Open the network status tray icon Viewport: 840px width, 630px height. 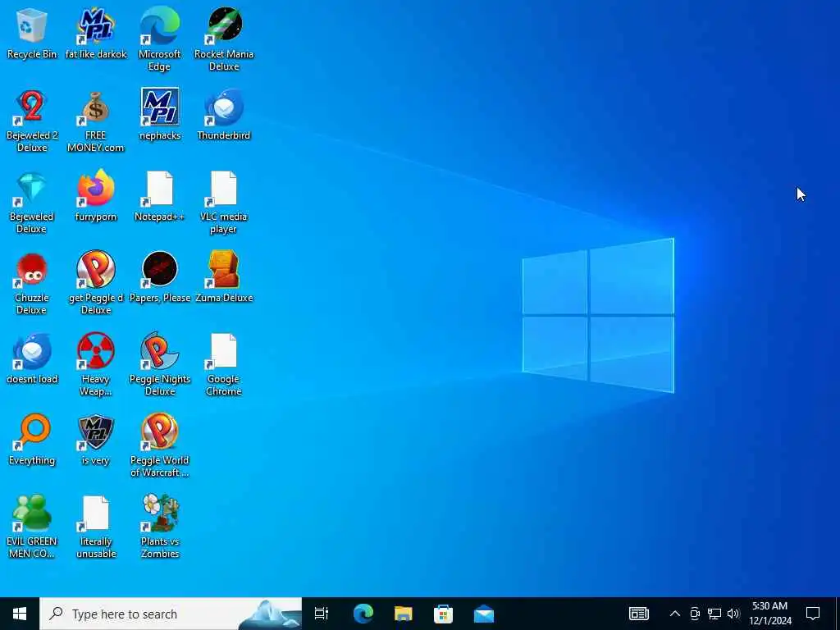[x=714, y=614]
